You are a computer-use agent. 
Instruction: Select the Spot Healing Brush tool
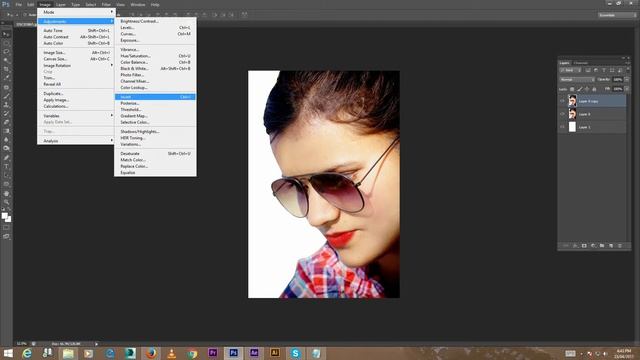pyautogui.click(x=6, y=87)
